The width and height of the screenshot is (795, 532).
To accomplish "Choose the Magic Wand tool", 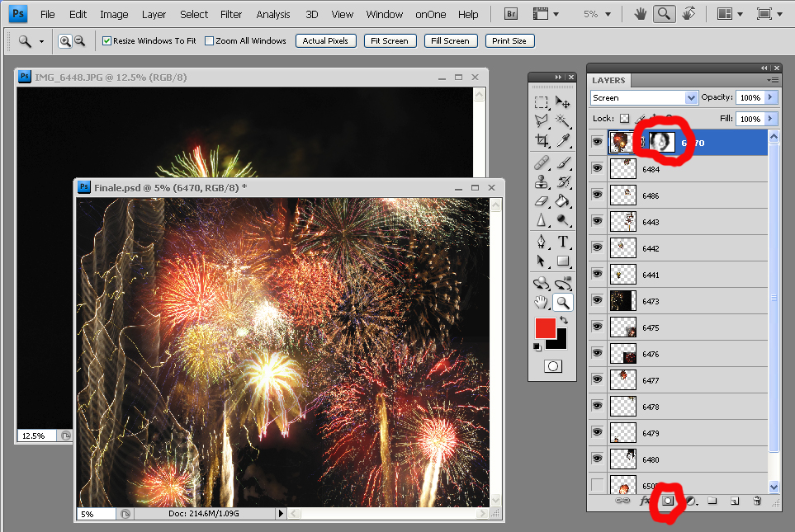I will [563, 122].
